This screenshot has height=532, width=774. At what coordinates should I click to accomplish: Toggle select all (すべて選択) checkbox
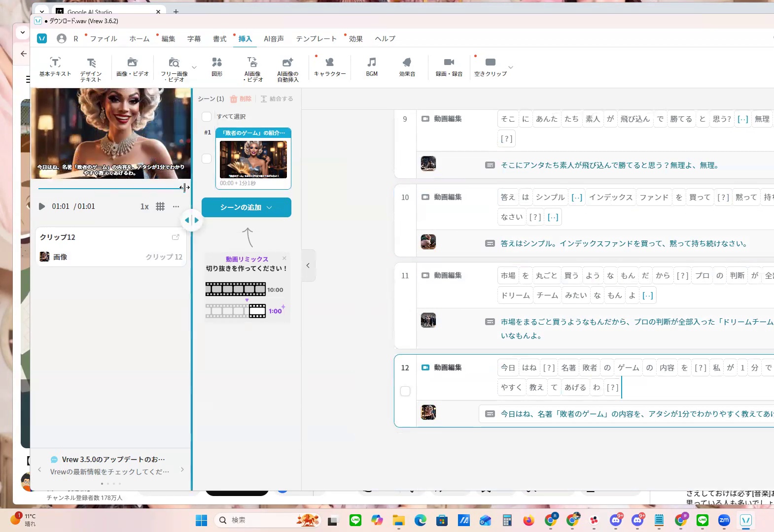point(207,116)
